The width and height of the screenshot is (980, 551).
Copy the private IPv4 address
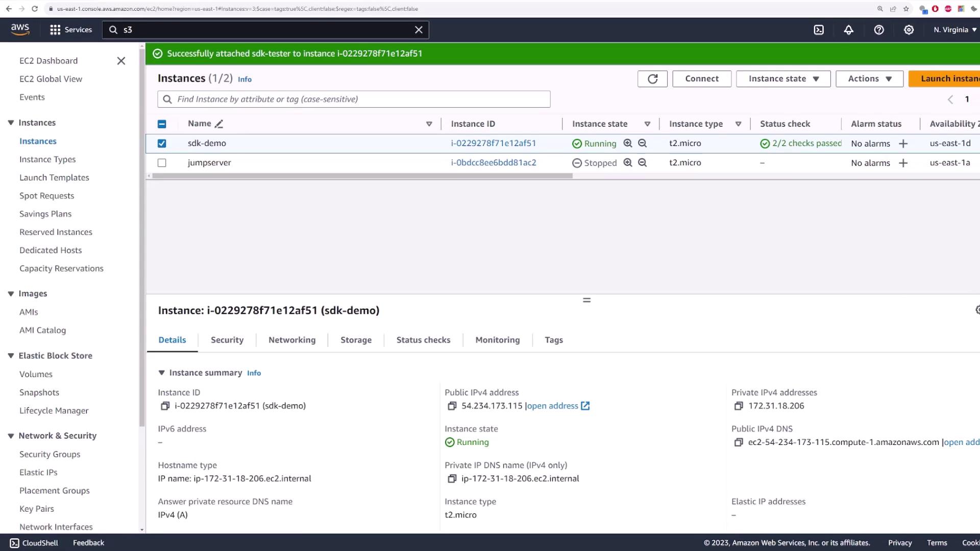coord(738,406)
